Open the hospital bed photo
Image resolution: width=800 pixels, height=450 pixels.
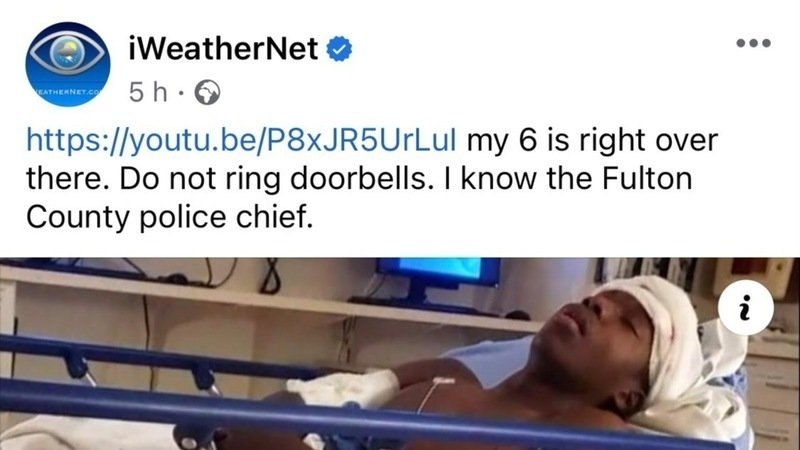pos(400,354)
